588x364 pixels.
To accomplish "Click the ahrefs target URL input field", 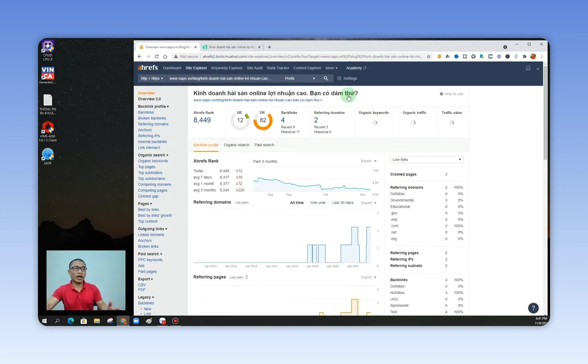I will point(224,78).
